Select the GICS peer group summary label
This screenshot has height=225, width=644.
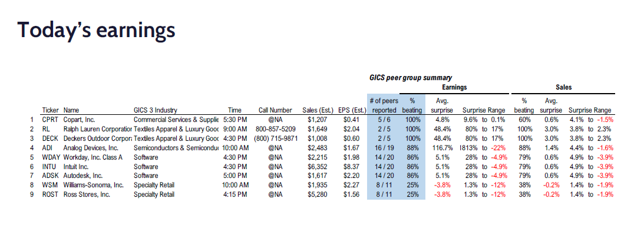410,78
